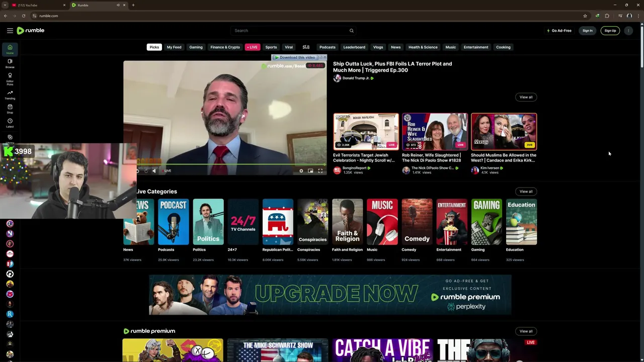Open the 24/7 TV Channels category
Image resolution: width=644 pixels, height=362 pixels.
click(243, 222)
